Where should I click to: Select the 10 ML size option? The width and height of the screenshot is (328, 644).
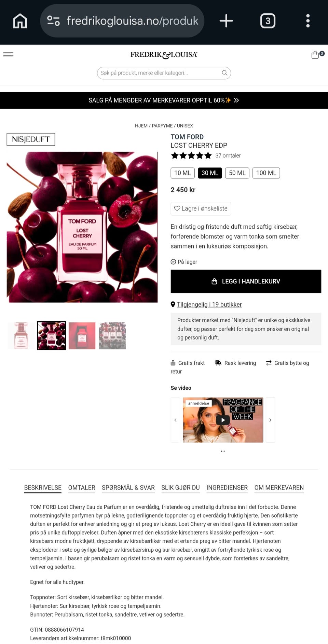(x=182, y=173)
